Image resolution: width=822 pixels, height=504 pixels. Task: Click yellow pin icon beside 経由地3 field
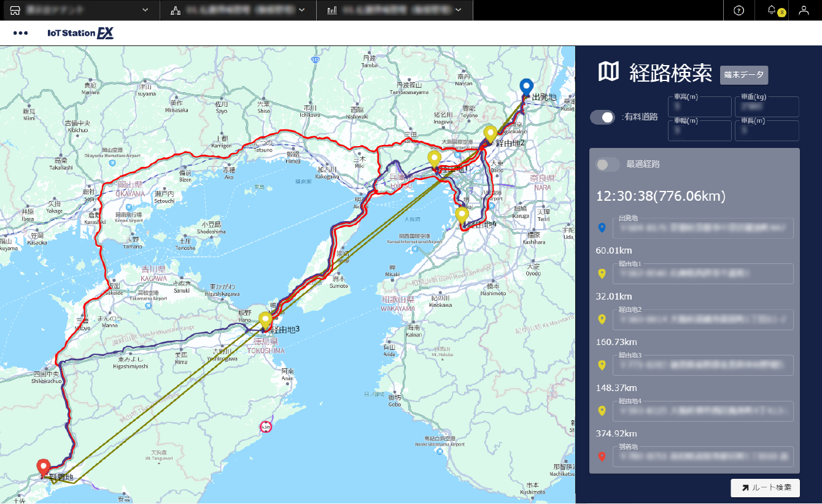602,365
